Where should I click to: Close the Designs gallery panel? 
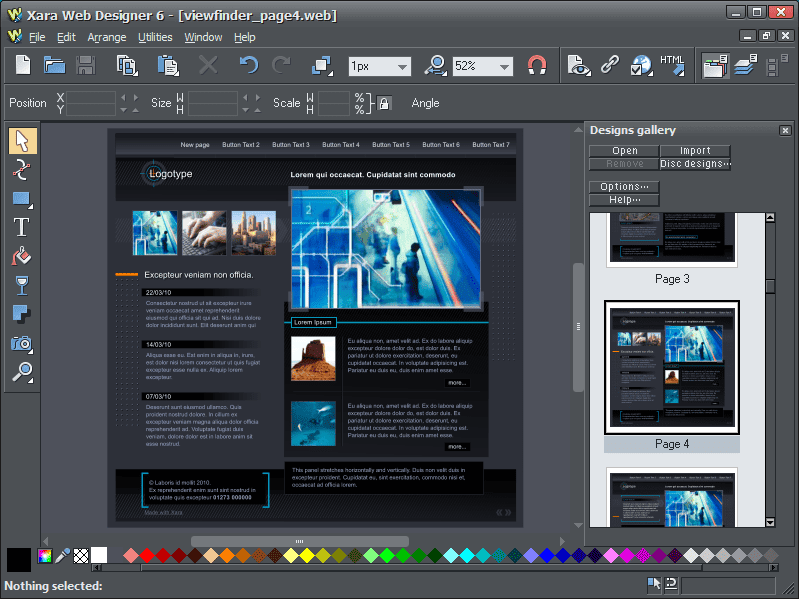(785, 131)
